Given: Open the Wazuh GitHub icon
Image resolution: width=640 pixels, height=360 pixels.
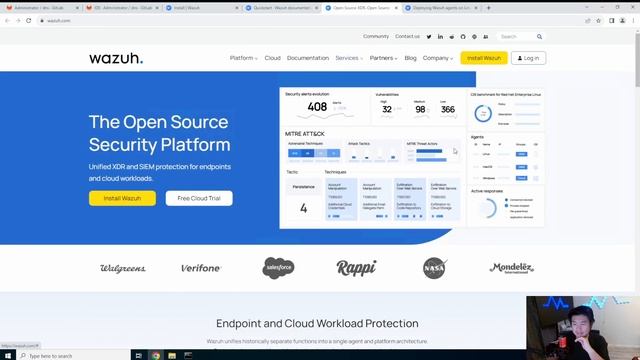Looking at the screenshot, I should click(463, 37).
